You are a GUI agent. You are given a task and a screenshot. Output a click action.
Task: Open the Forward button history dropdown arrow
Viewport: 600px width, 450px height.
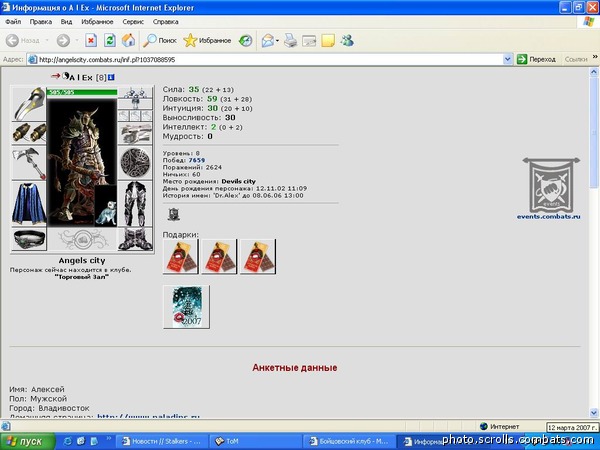point(77,40)
